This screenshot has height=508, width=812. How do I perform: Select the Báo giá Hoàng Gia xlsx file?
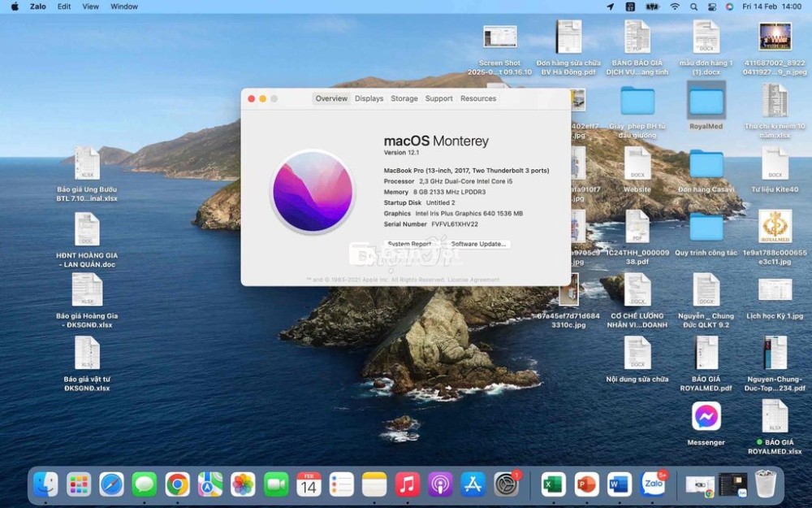[87, 301]
